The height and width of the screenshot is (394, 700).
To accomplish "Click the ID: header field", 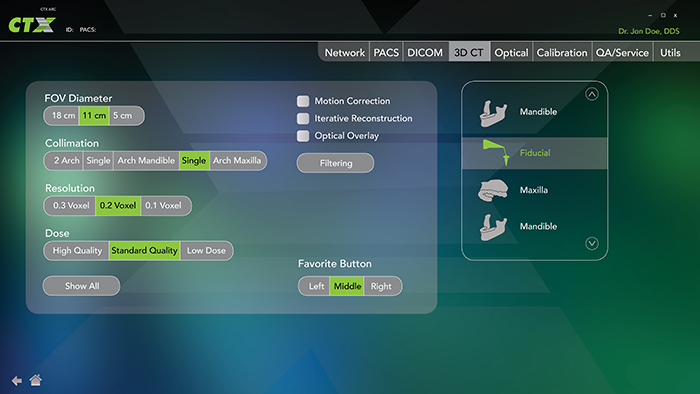I will point(70,30).
